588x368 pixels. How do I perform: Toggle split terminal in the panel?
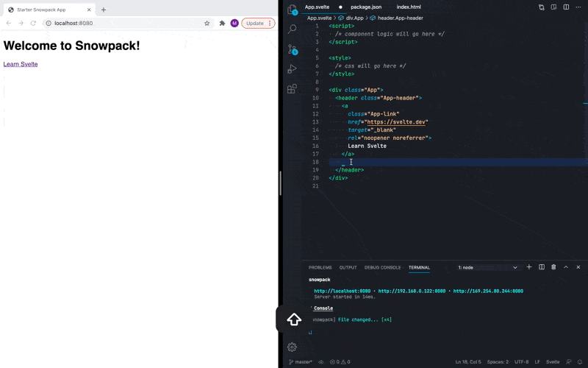(541, 267)
